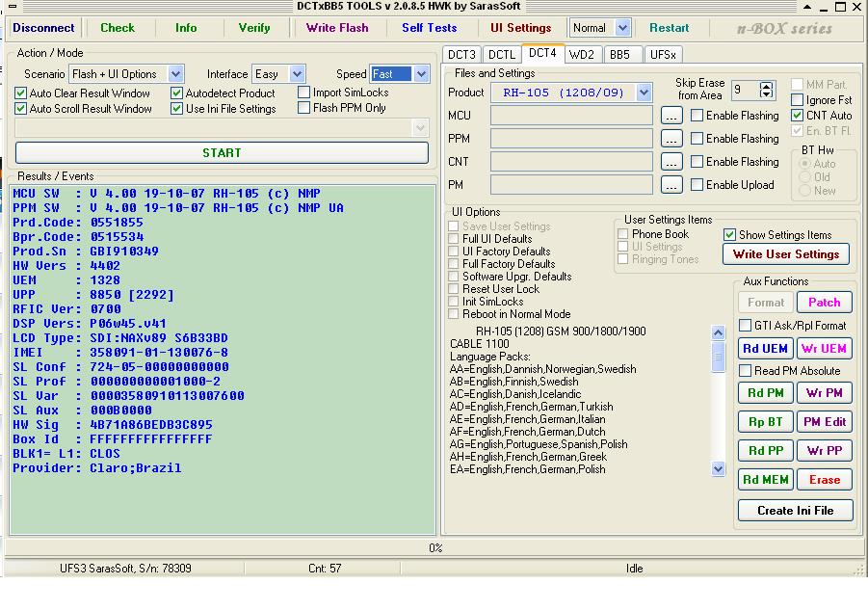The image size is (868, 610).
Task: Click the Write User Settings button
Action: coord(785,254)
